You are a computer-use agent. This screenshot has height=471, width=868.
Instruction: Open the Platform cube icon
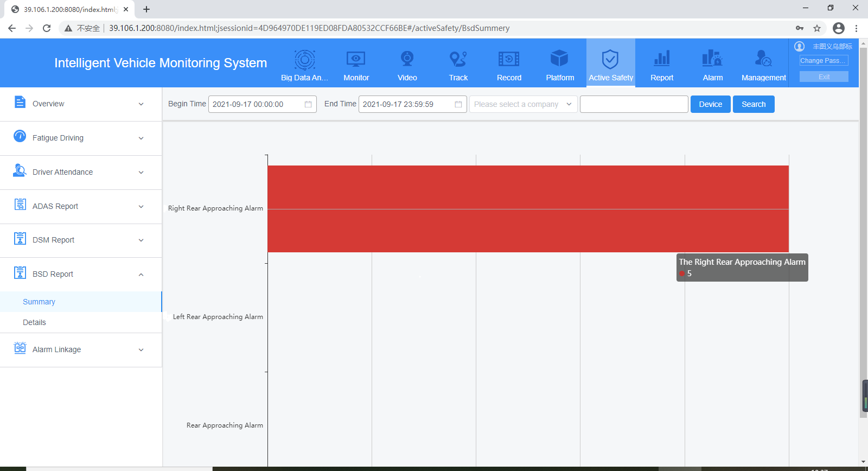tap(559, 59)
